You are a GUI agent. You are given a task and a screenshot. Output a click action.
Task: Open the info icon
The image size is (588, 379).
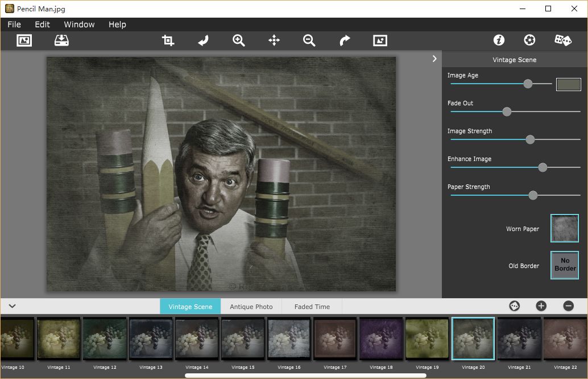pyautogui.click(x=499, y=40)
